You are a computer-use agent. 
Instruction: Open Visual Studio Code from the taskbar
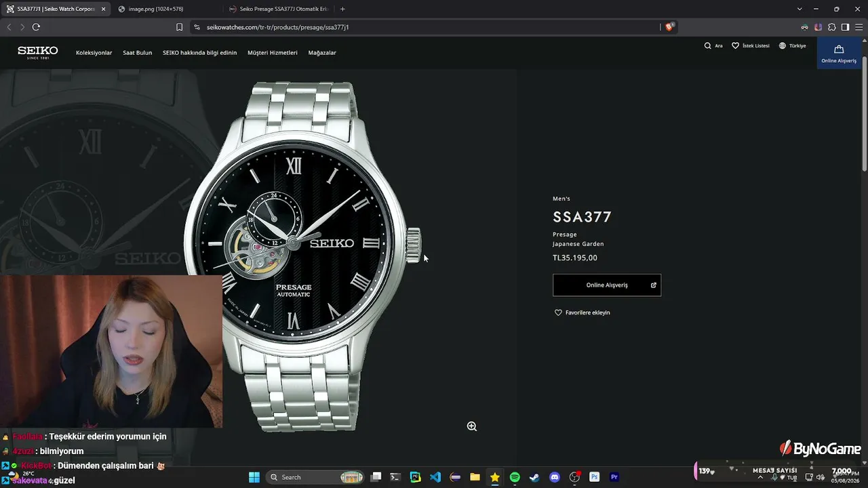[435, 477]
